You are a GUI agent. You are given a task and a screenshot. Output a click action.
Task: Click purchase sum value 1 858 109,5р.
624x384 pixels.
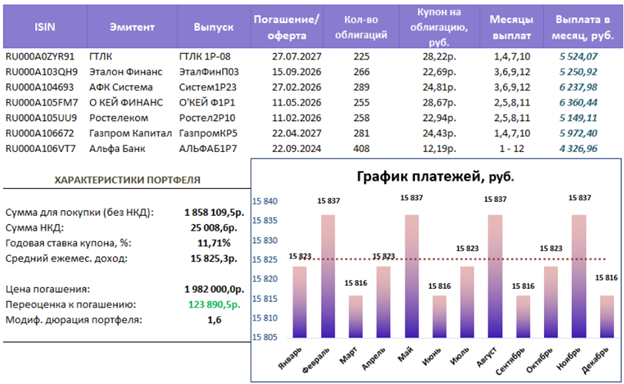[x=214, y=212]
